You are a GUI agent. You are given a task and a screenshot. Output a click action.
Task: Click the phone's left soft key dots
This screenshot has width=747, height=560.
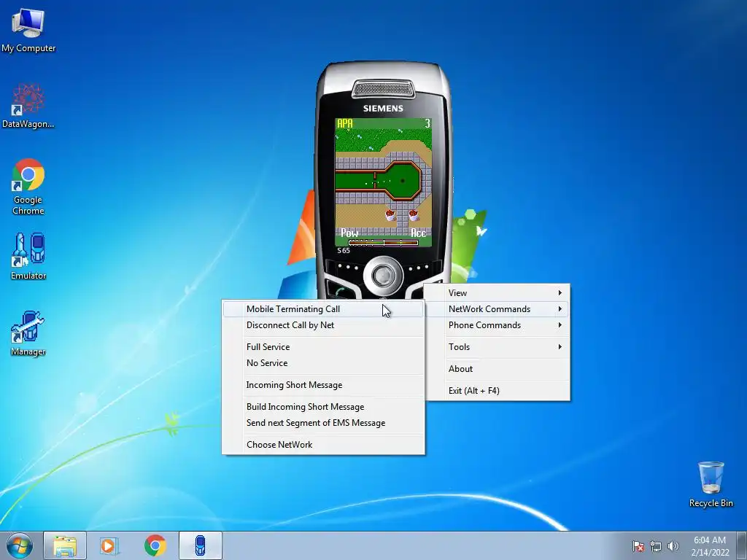[x=348, y=267]
